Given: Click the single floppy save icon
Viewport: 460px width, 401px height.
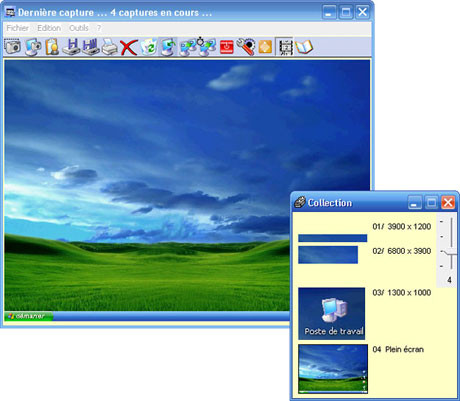Looking at the screenshot, I should click(x=71, y=47).
